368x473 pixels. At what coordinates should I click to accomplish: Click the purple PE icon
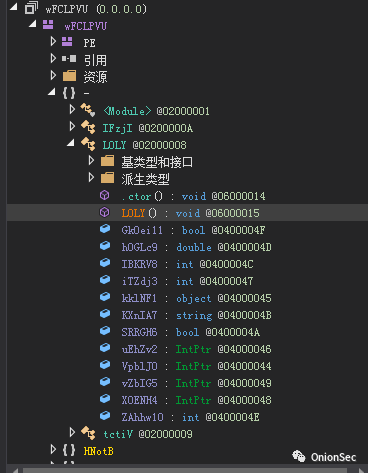pos(67,42)
